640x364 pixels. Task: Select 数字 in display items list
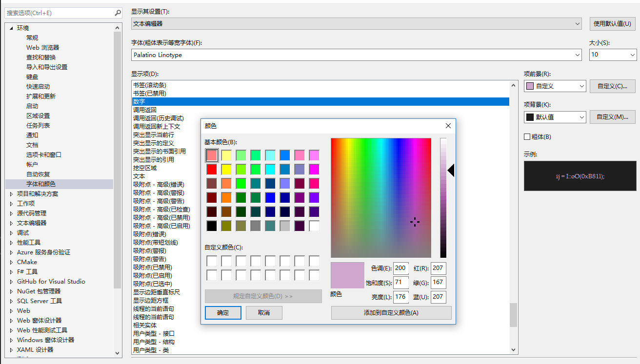(x=320, y=101)
